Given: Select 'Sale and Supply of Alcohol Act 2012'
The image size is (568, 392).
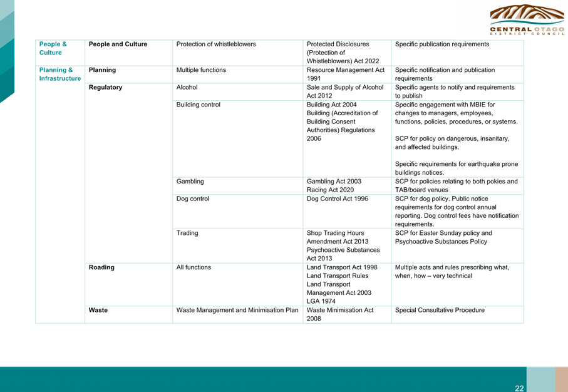Looking at the screenshot, I should [347, 91].
